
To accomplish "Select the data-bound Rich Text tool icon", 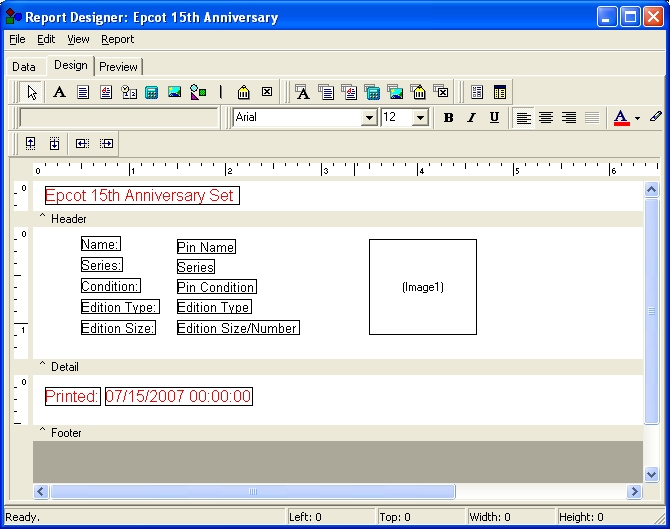I will coord(349,92).
